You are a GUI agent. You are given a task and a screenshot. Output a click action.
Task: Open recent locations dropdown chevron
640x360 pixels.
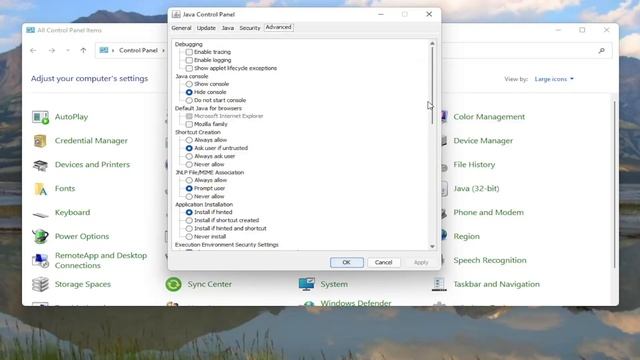tap(68, 51)
